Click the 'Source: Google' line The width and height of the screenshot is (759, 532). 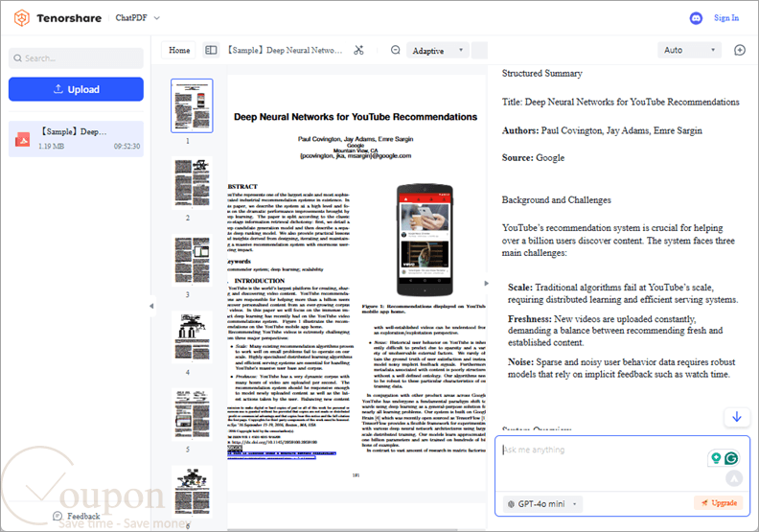[533, 158]
